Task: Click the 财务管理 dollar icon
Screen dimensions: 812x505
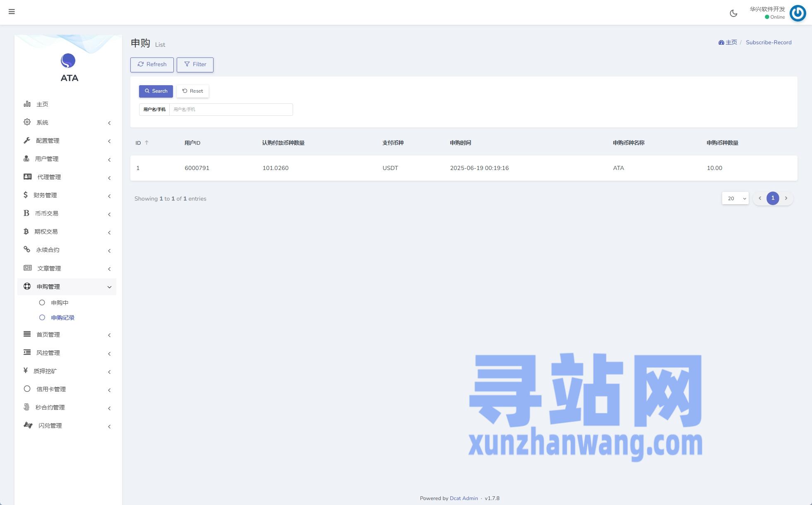Action: pos(26,195)
